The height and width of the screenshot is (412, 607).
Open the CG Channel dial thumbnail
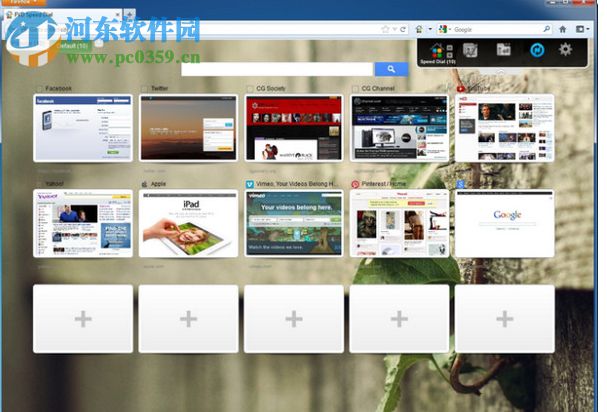point(399,128)
